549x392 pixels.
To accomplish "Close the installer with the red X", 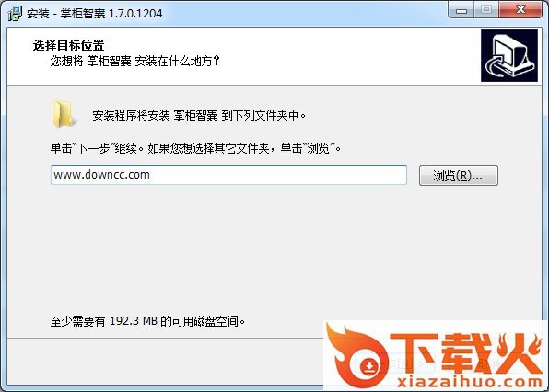I will (520, 10).
